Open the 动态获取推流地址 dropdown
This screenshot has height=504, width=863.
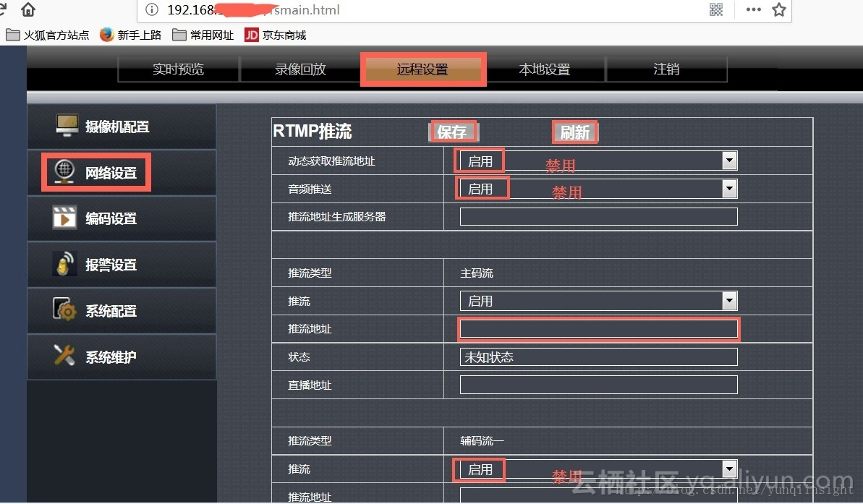730,160
